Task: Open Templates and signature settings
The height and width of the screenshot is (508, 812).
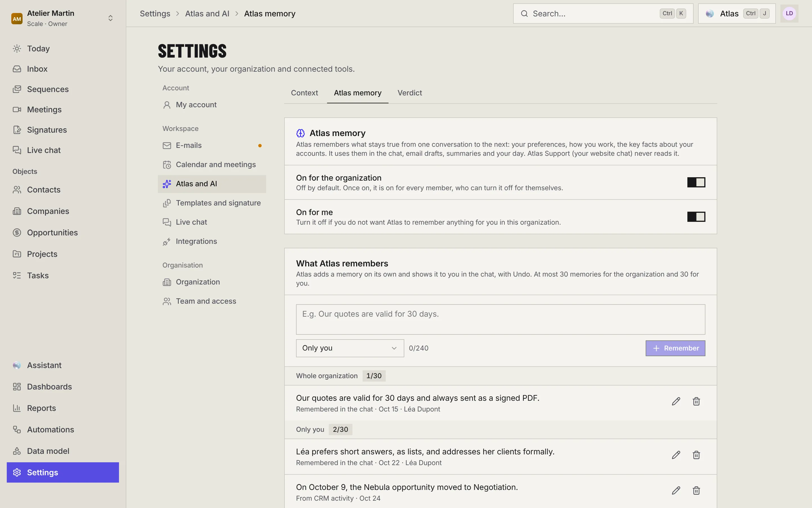Action: (x=212, y=203)
